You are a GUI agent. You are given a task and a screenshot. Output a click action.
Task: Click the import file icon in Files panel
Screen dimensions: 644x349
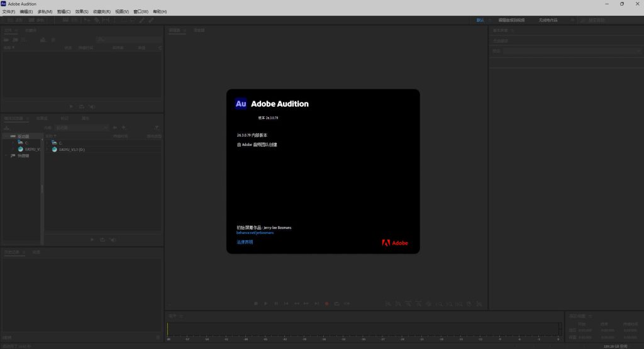[15, 40]
